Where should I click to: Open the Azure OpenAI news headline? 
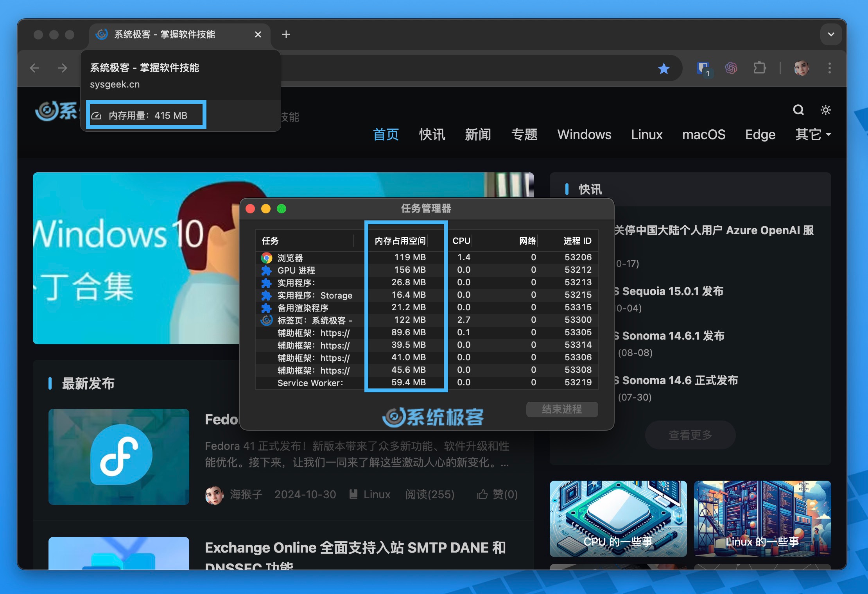pyautogui.click(x=714, y=230)
